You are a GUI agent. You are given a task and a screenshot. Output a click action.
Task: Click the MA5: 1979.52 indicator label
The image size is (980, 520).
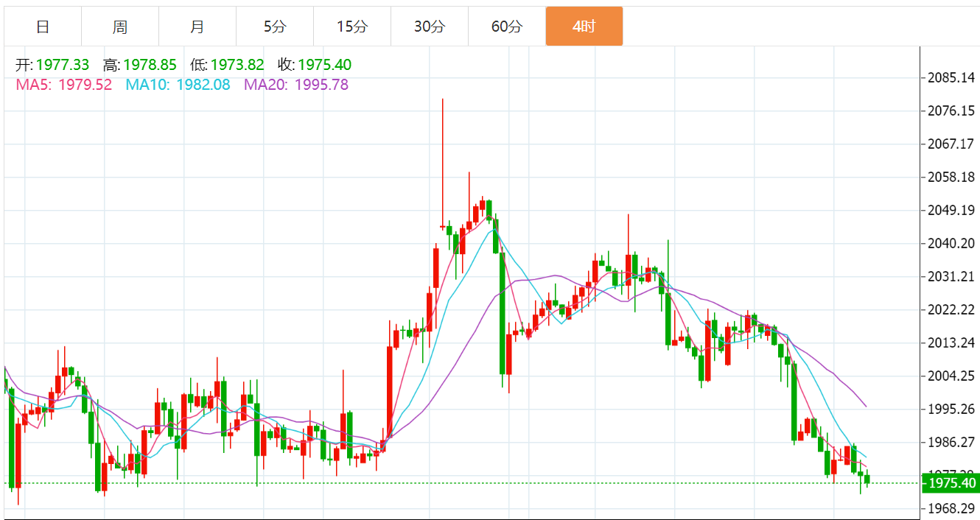[x=64, y=85]
